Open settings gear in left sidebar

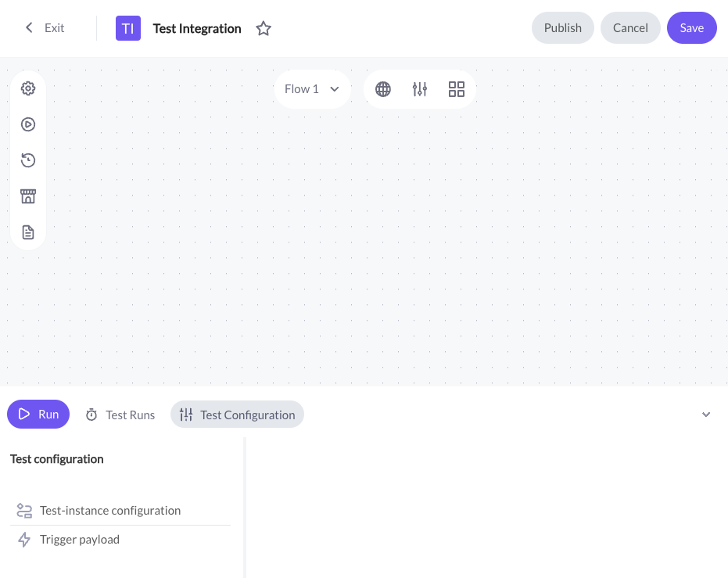click(28, 88)
